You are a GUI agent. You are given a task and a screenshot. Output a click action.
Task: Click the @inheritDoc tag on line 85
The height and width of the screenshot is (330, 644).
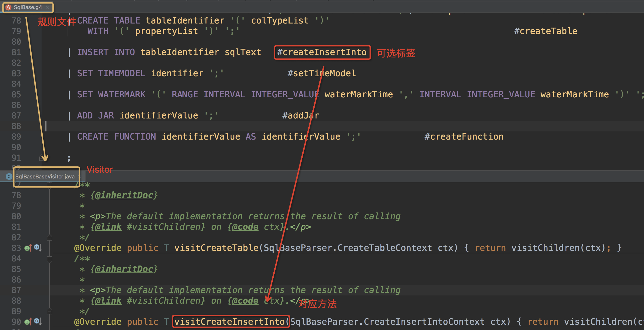tap(124, 269)
